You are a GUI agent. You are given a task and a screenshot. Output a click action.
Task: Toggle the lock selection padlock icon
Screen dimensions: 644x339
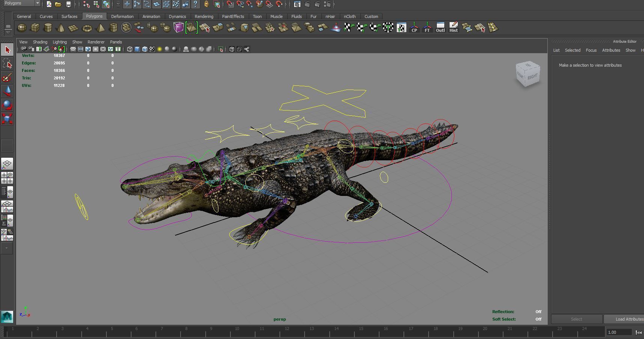206,4
